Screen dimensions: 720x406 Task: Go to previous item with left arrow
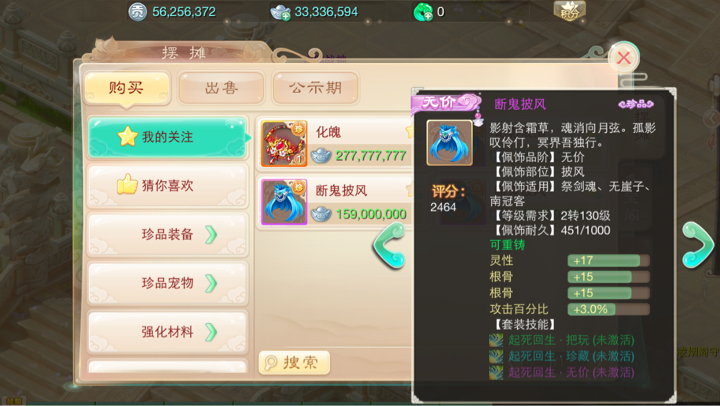tap(389, 245)
